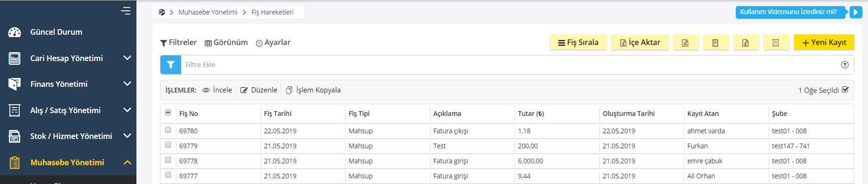The image size is (868, 184).
Task: Click cell 'emre çabuk'
Action: 705,161
